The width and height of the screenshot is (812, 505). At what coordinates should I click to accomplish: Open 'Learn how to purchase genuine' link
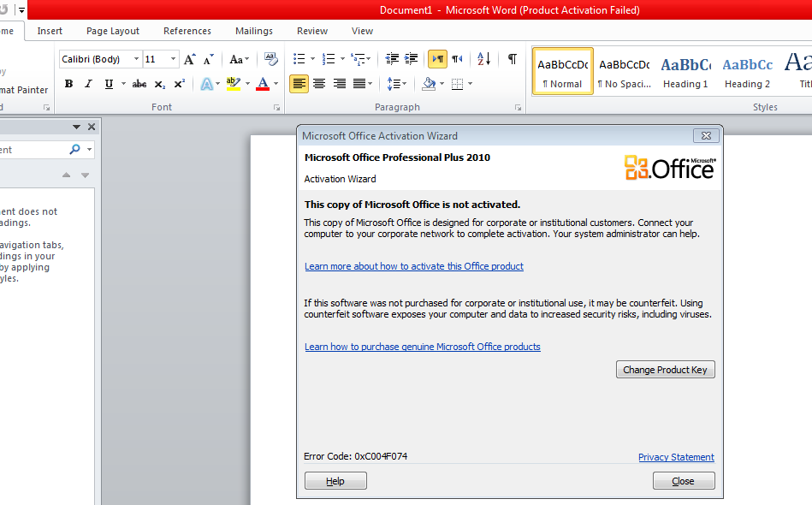[422, 347]
